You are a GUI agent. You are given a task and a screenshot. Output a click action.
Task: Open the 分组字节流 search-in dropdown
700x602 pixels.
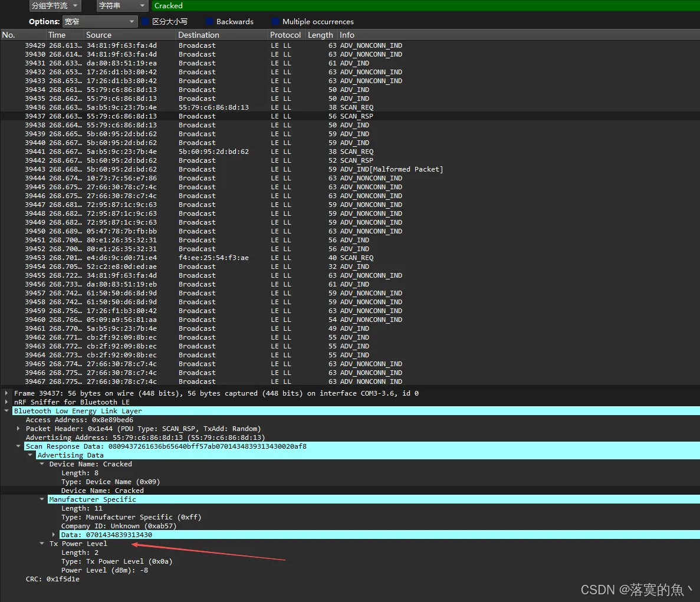pos(54,6)
